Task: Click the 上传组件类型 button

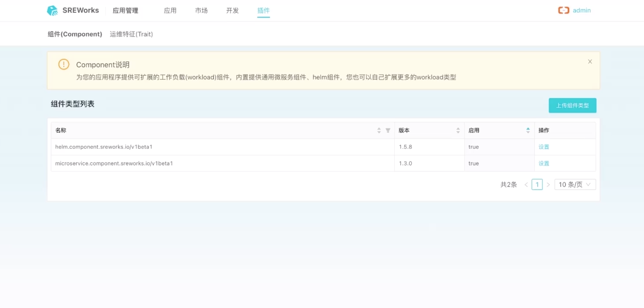Action: (x=572, y=106)
